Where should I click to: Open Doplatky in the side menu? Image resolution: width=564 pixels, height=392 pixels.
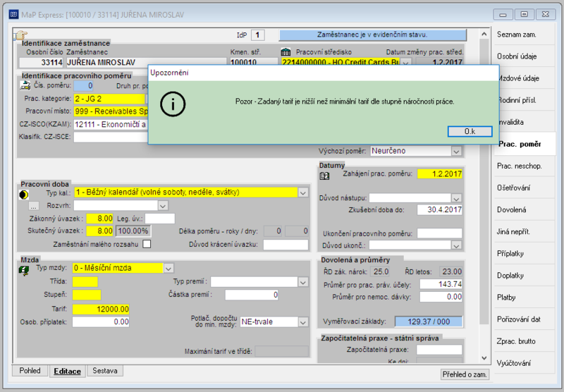pos(525,276)
